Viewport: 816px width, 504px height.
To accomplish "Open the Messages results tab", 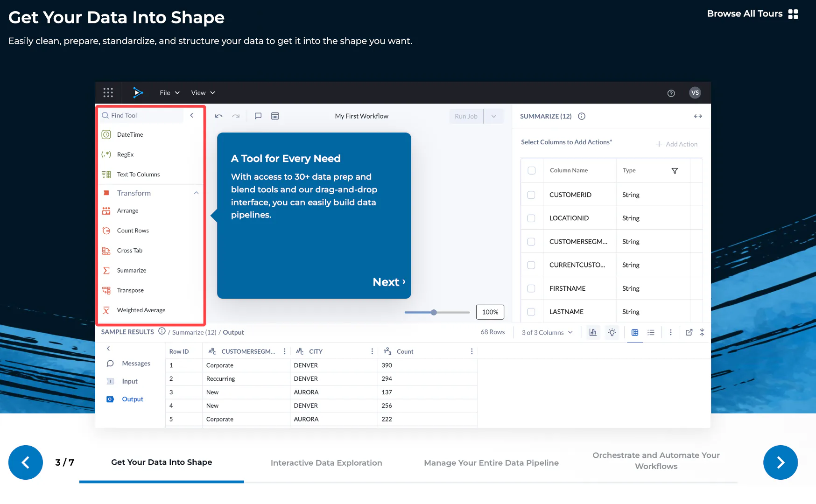I will (129, 364).
